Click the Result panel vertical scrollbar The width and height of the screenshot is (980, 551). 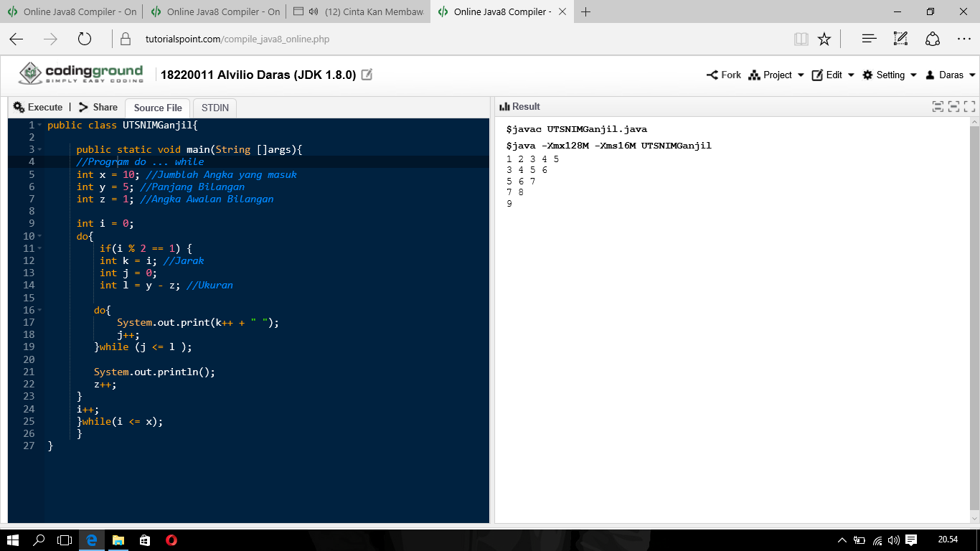[x=974, y=320]
